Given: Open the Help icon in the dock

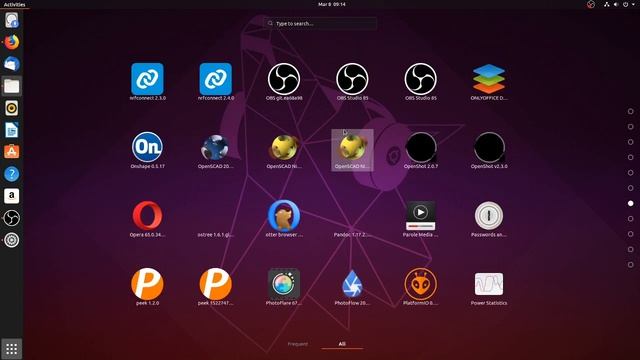Looking at the screenshot, I should pyautogui.click(x=11, y=174).
